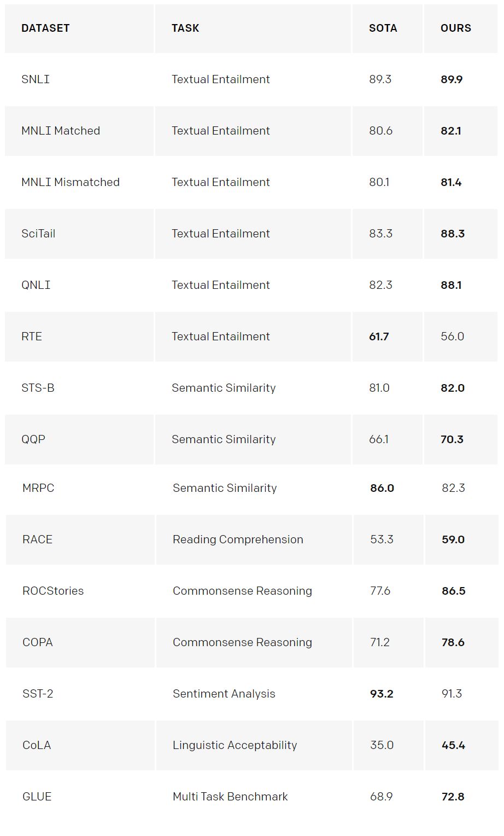Click the TASK column header
This screenshot has width=504, height=836.
[x=185, y=28]
